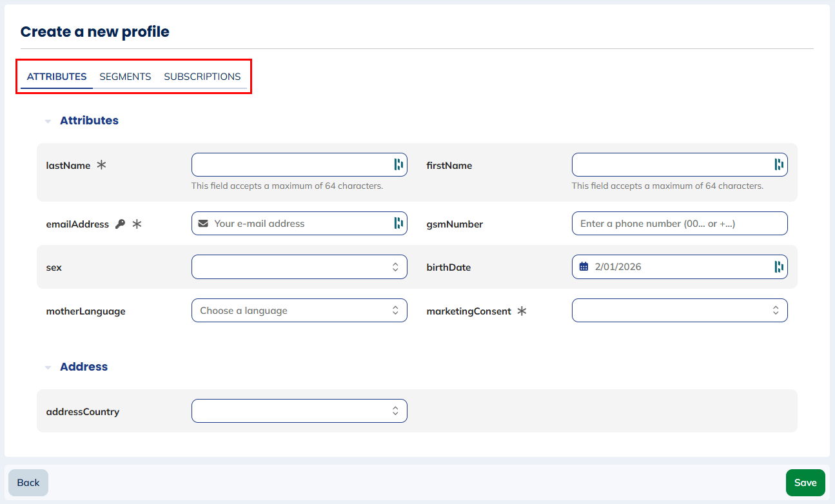The width and height of the screenshot is (835, 504).
Task: Click the required asterisk next to marketingConsent
Action: click(x=522, y=311)
